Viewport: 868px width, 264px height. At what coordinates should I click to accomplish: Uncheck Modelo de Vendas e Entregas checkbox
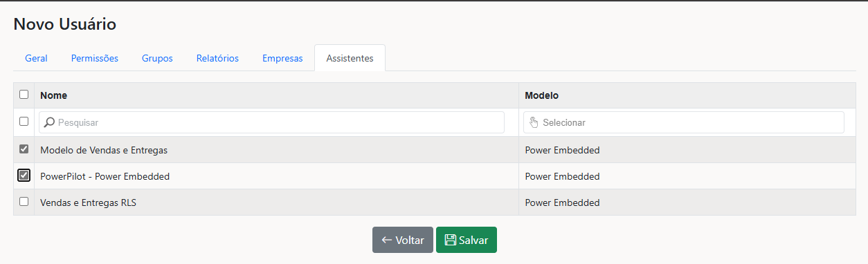24,149
